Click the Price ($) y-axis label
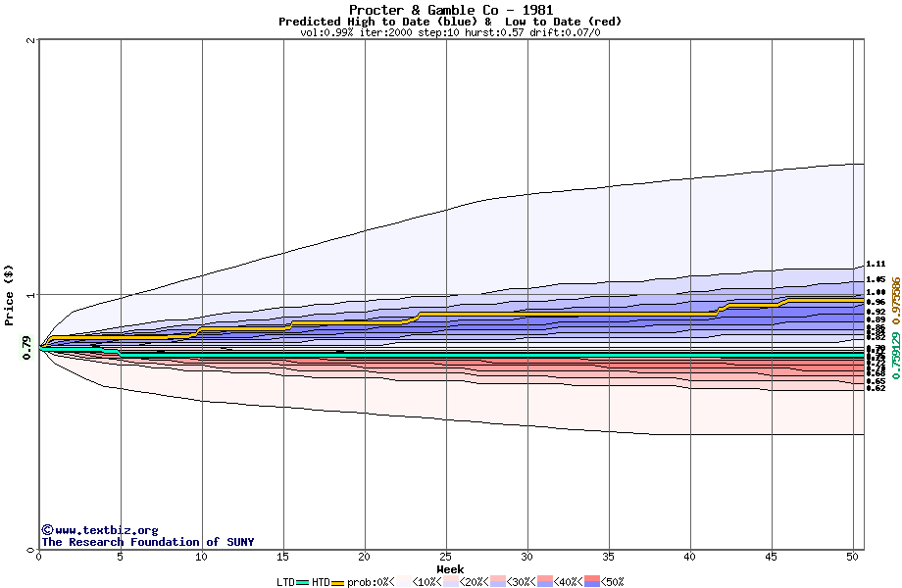 click(9, 294)
